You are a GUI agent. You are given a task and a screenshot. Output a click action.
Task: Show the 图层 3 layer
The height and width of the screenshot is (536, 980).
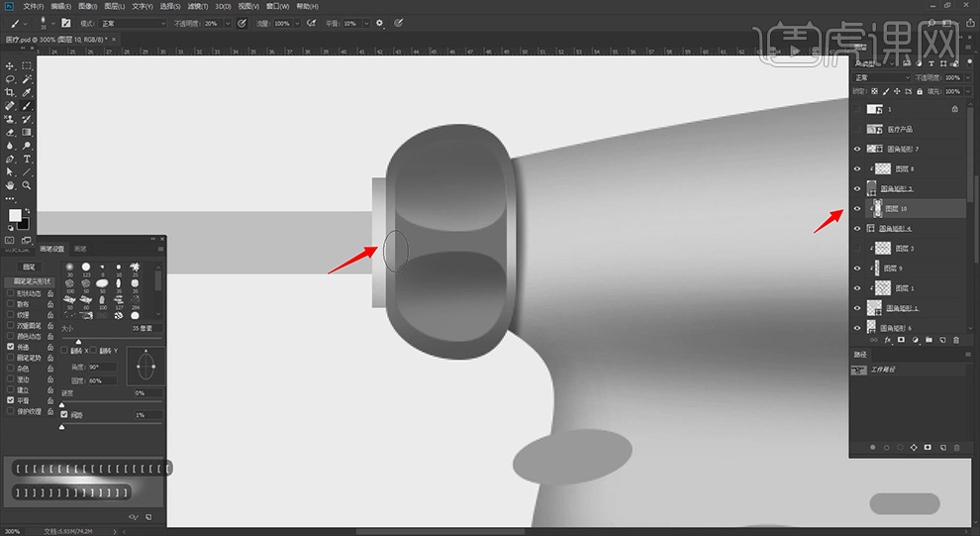[x=857, y=249]
